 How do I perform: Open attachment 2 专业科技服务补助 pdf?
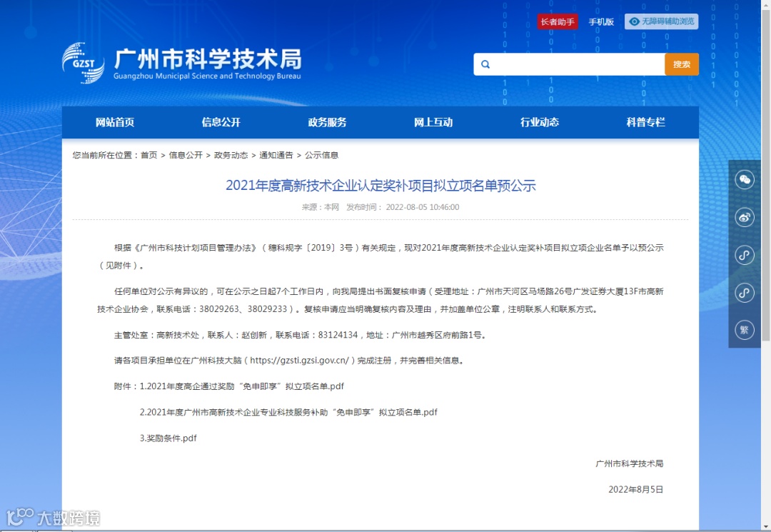tap(288, 413)
